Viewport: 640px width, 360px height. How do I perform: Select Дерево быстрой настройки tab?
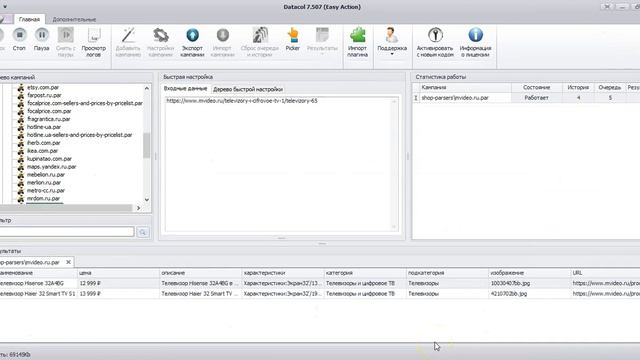(x=248, y=89)
